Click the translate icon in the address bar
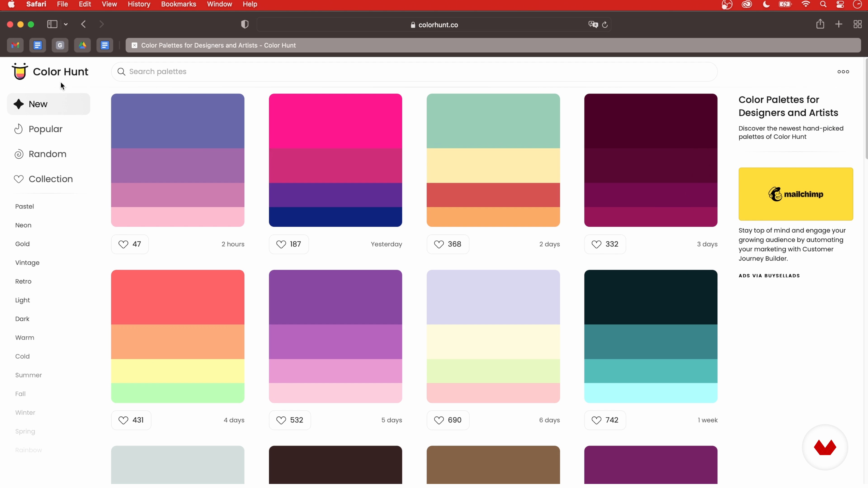This screenshot has width=868, height=488. 593,24
